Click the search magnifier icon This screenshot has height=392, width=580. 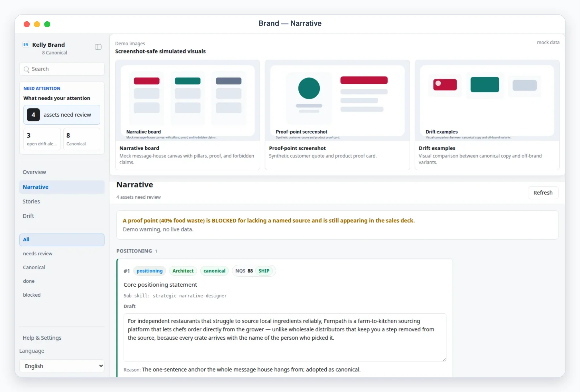[x=27, y=69]
